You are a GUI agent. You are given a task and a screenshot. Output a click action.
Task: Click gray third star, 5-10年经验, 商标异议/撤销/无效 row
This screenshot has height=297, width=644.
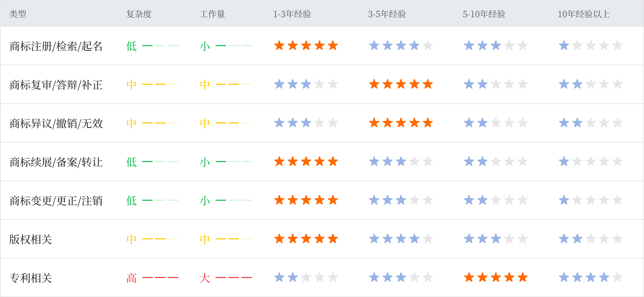pos(496,123)
